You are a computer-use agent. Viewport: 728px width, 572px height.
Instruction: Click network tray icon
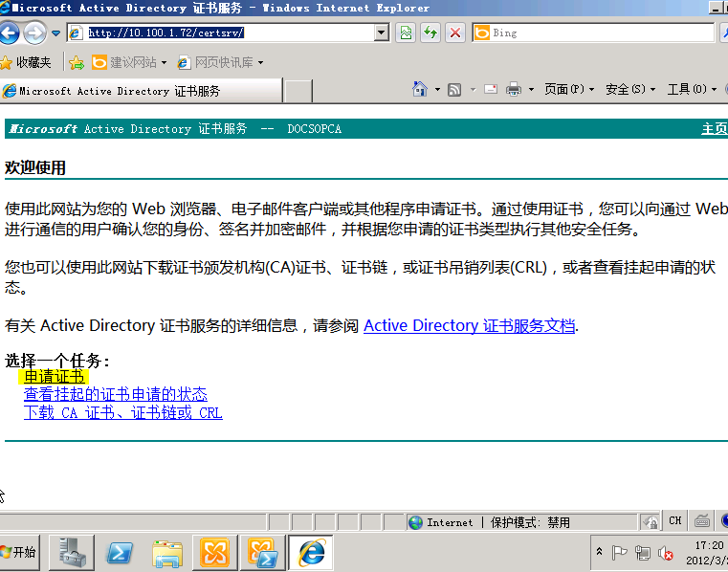click(643, 553)
